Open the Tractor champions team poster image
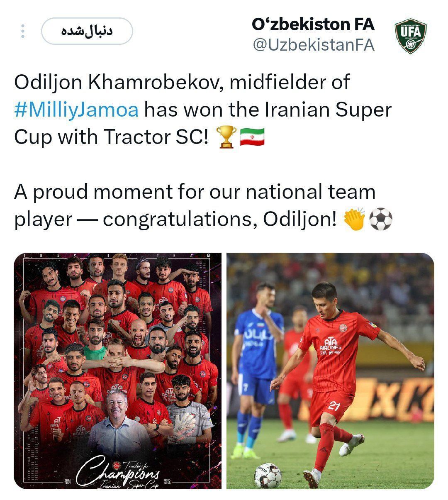 click(x=117, y=371)
